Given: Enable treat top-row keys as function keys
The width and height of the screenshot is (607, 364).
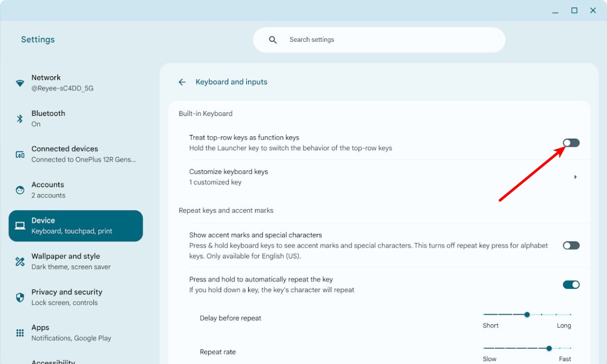Looking at the screenshot, I should click(x=571, y=143).
